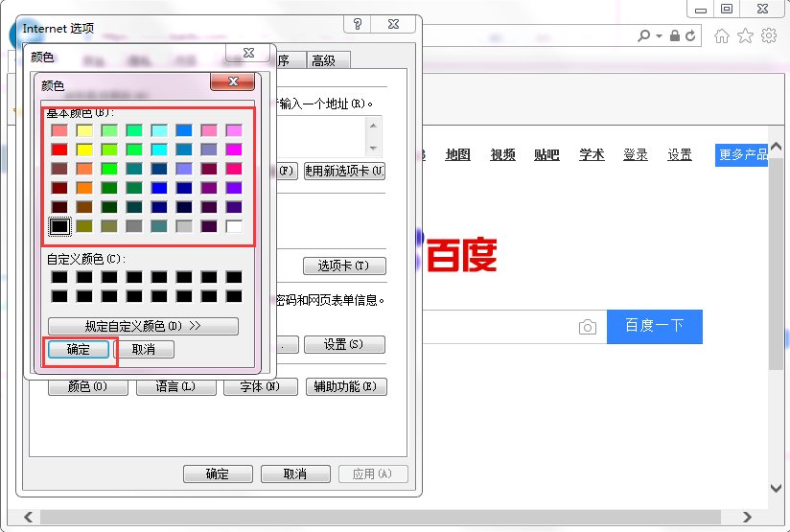Click the address bar search magnifier icon
790x532 pixels.
643,35
